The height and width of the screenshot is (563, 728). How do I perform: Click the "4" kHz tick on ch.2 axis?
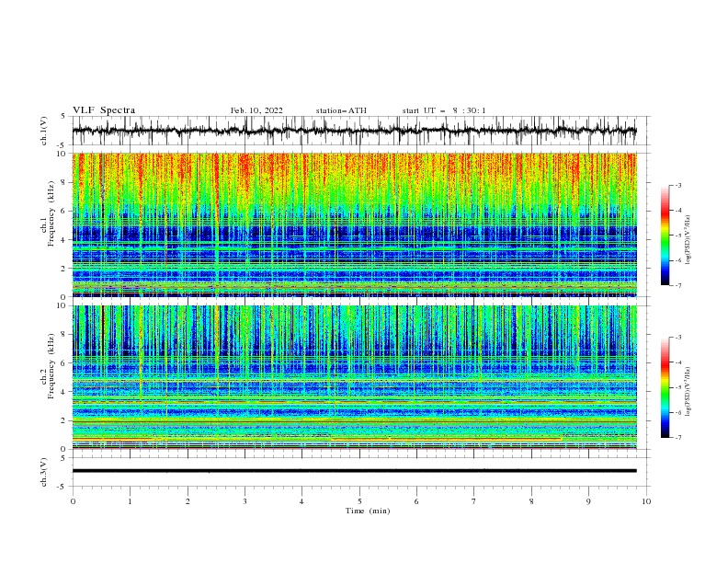pos(64,392)
